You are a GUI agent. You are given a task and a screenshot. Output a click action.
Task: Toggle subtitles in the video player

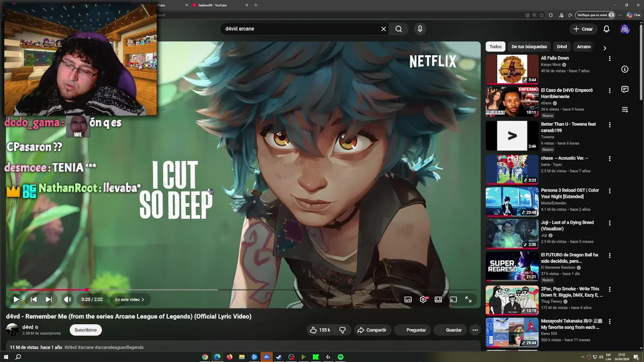click(408, 299)
